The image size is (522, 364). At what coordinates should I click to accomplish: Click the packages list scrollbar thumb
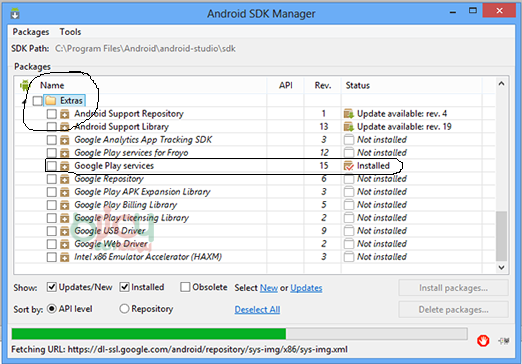(501, 236)
